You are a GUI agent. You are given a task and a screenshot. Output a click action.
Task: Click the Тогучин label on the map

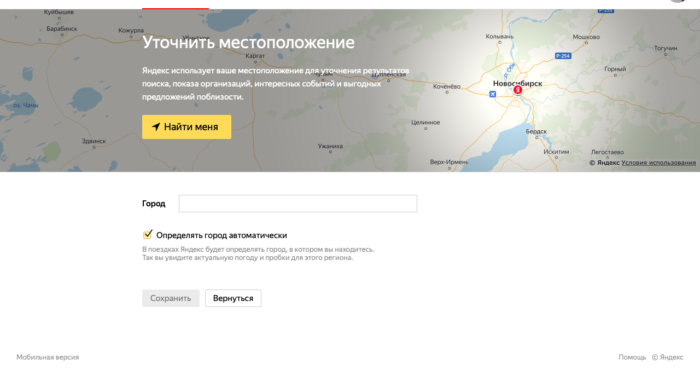point(666,48)
